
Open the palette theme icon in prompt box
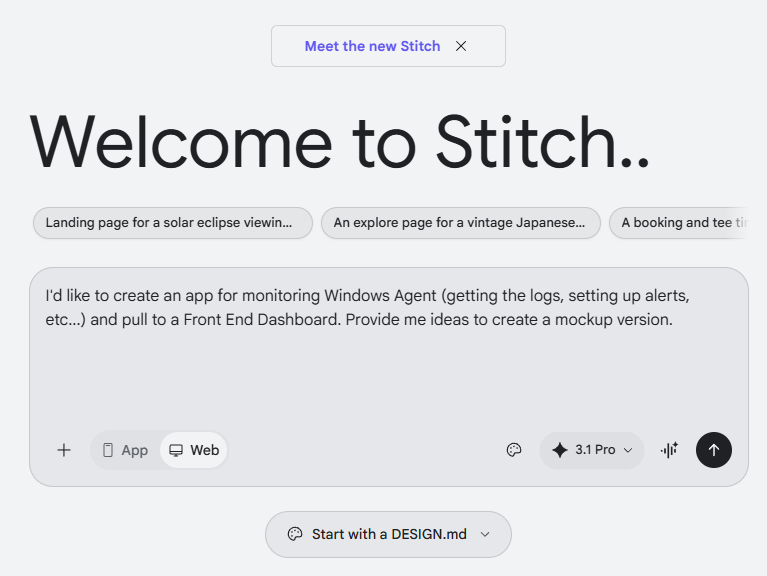pos(514,450)
